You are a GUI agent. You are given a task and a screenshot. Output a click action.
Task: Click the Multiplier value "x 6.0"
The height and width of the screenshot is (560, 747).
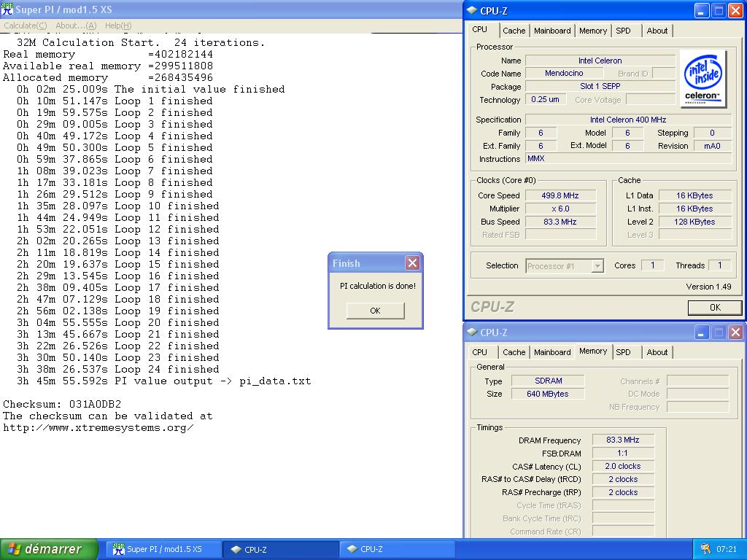(560, 209)
